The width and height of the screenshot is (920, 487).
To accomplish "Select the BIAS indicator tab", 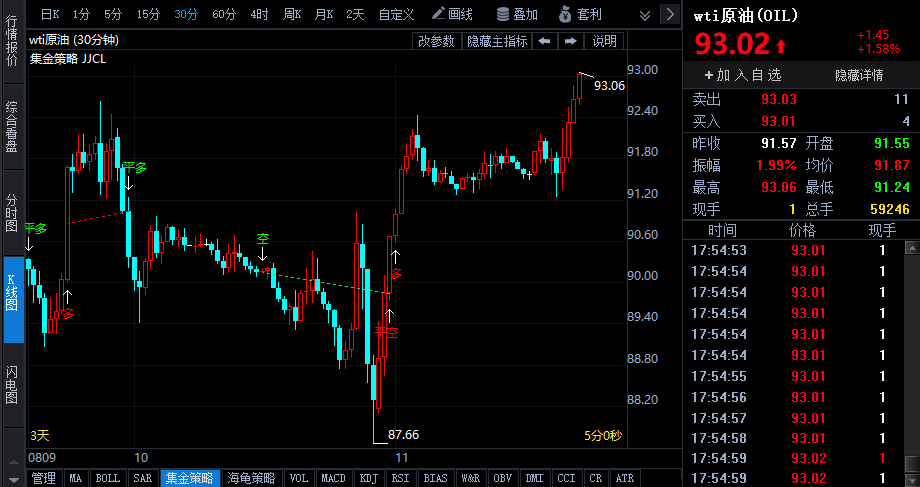I will [x=435, y=478].
